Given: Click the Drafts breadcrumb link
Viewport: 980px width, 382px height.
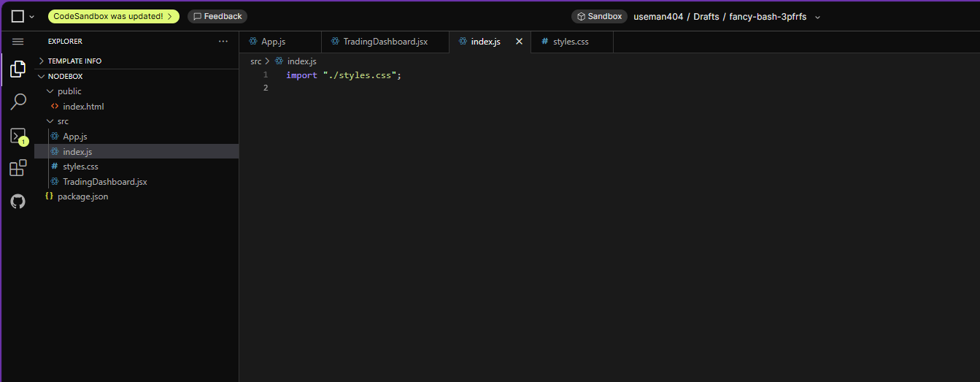Looking at the screenshot, I should click(706, 16).
